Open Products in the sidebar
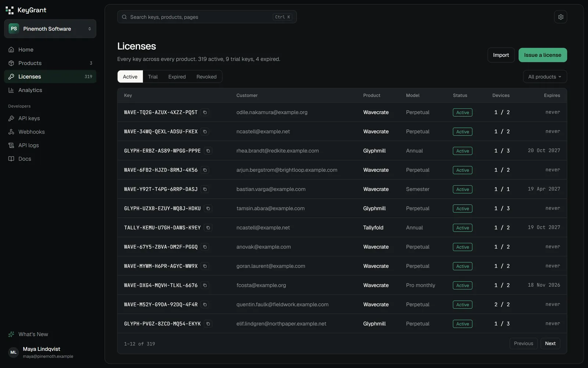This screenshot has height=368, width=588. pyautogui.click(x=50, y=63)
